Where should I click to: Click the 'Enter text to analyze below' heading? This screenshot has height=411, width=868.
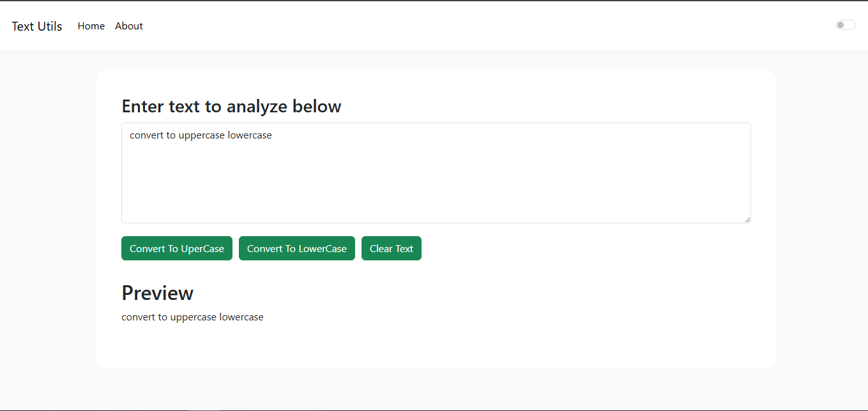point(231,106)
